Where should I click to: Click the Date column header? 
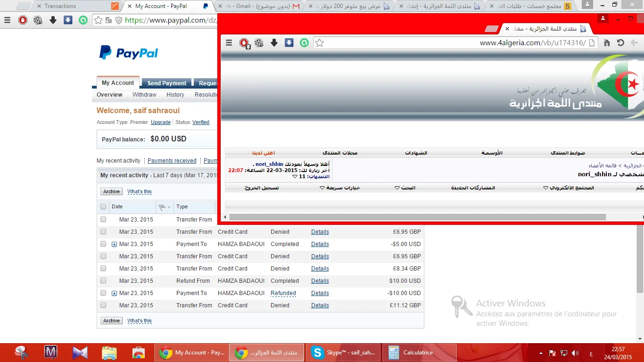pos(117,207)
